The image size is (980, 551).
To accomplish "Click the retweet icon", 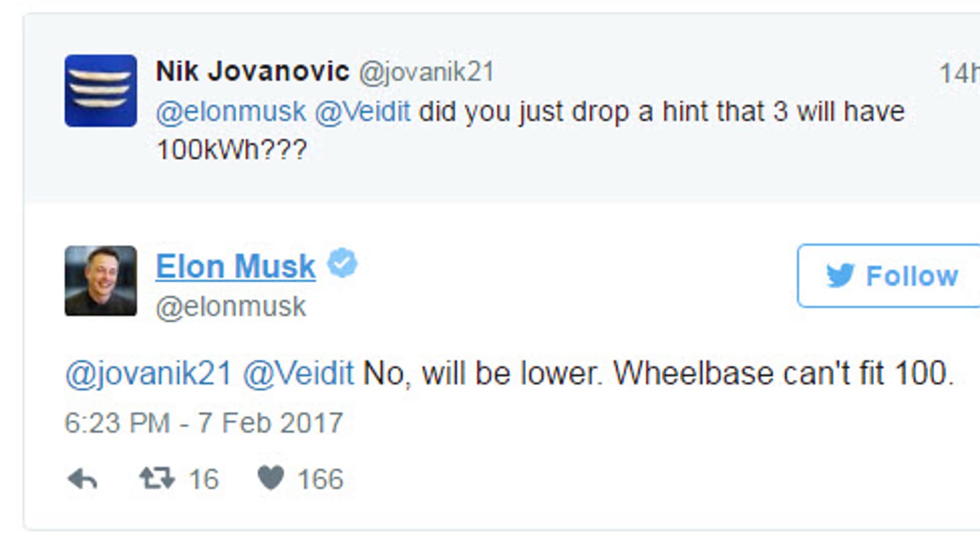I will (157, 478).
